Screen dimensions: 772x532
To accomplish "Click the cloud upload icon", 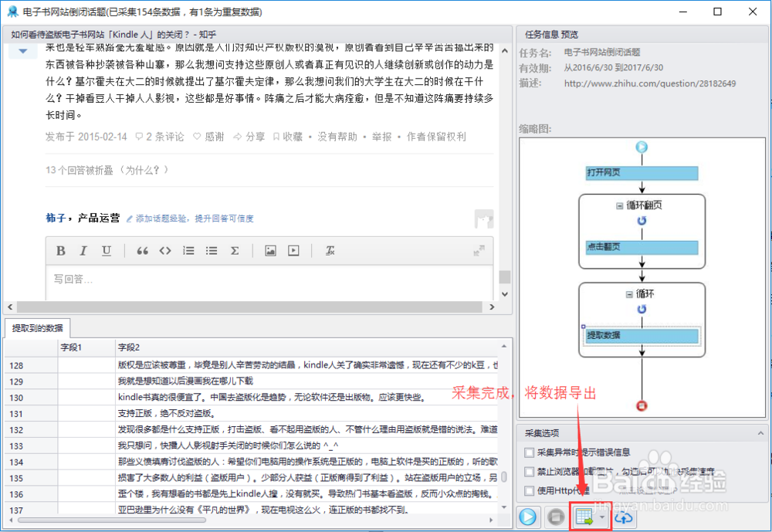I will pos(623,517).
